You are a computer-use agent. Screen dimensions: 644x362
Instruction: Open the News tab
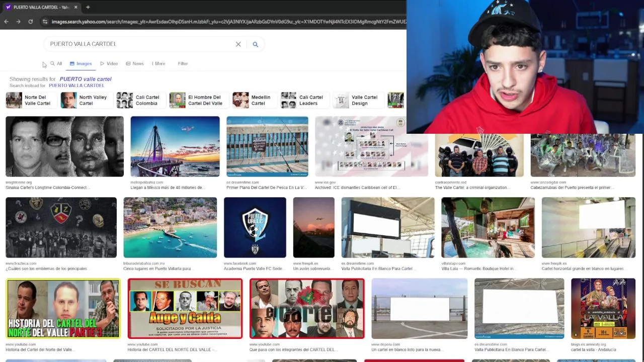(135, 63)
